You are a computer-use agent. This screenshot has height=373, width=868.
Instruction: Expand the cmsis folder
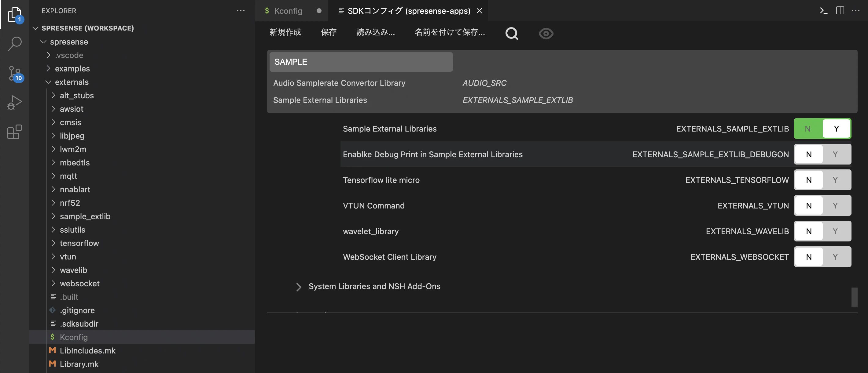(x=53, y=122)
